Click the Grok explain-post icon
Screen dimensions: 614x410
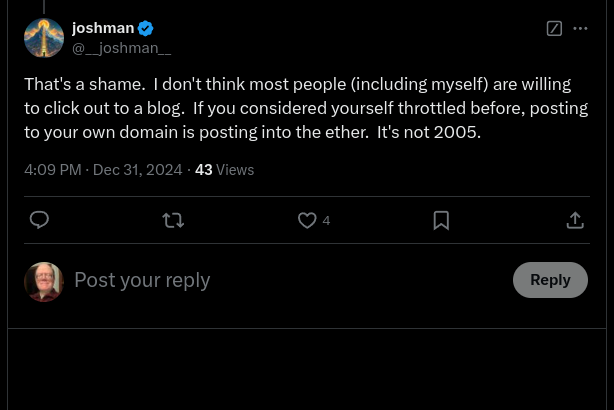pyautogui.click(x=554, y=28)
